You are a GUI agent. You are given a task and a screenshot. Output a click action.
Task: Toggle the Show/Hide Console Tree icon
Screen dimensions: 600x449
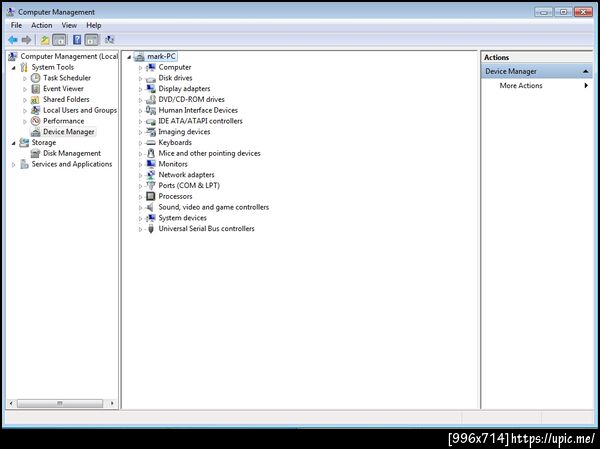(59, 40)
